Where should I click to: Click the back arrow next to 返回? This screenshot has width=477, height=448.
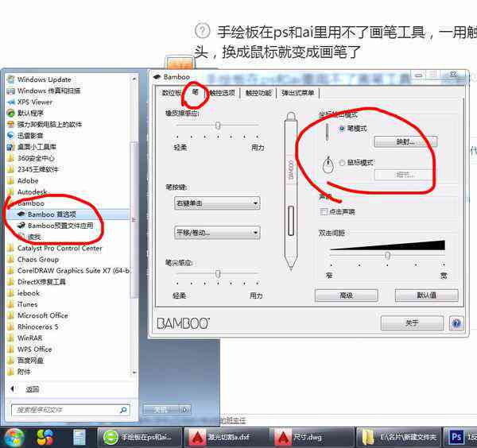(13, 389)
